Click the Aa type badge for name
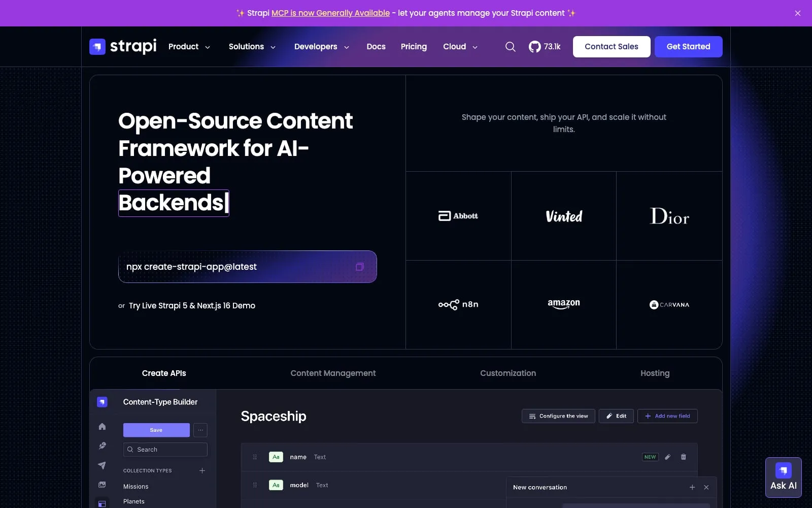The width and height of the screenshot is (812, 508). (x=276, y=457)
